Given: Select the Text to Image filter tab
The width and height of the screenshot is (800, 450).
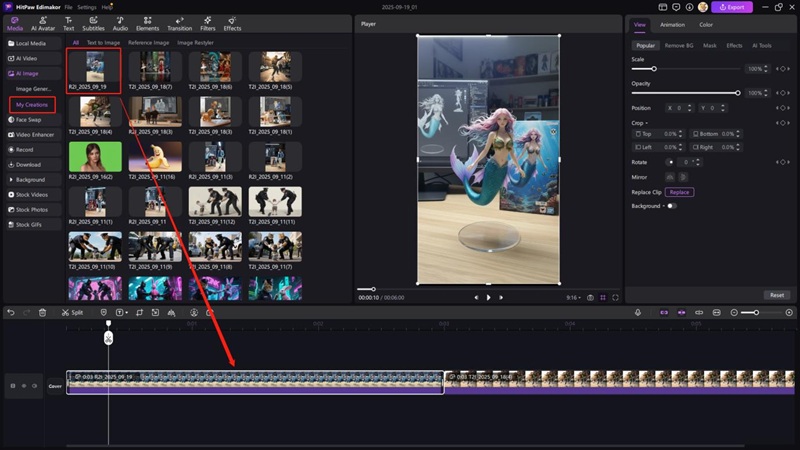Looking at the screenshot, I should (x=103, y=43).
